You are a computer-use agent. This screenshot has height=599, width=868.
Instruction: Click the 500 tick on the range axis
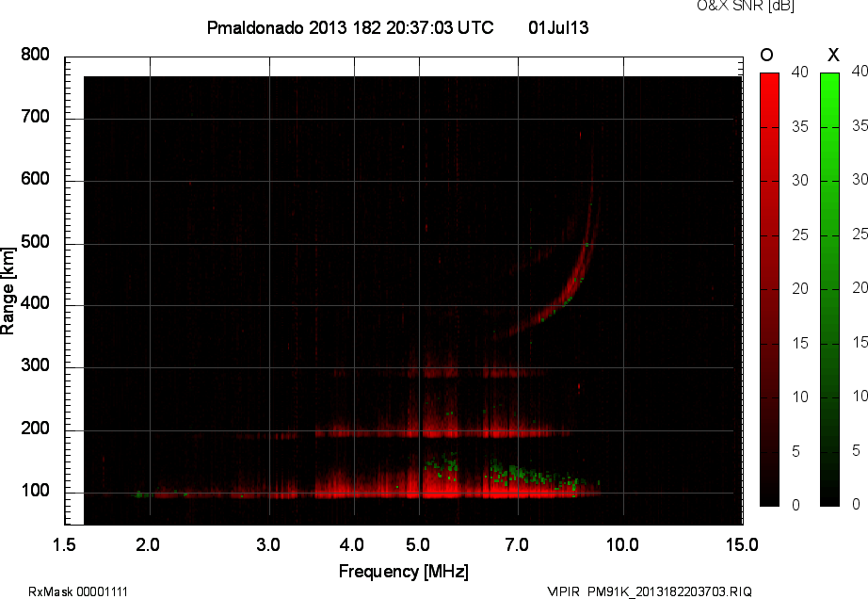tap(35, 243)
